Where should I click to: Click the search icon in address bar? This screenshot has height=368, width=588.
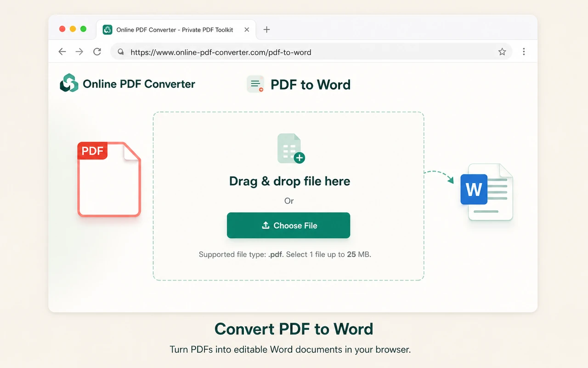pos(121,52)
